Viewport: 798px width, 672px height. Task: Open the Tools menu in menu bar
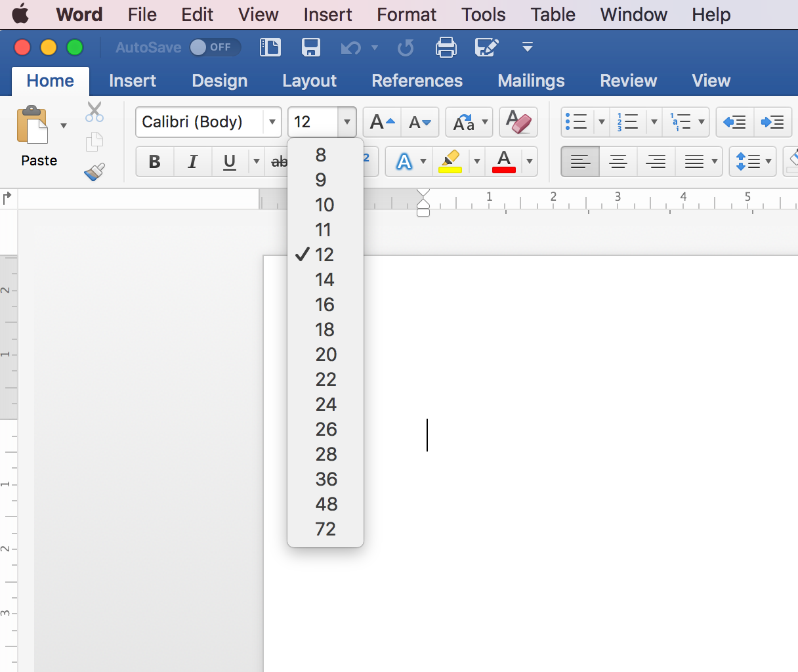pos(483,14)
